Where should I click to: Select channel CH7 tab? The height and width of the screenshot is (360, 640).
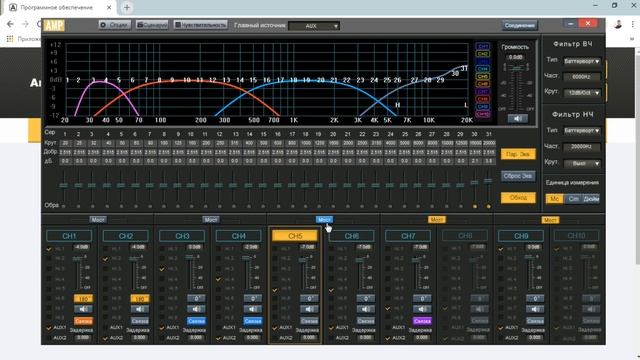click(408, 236)
